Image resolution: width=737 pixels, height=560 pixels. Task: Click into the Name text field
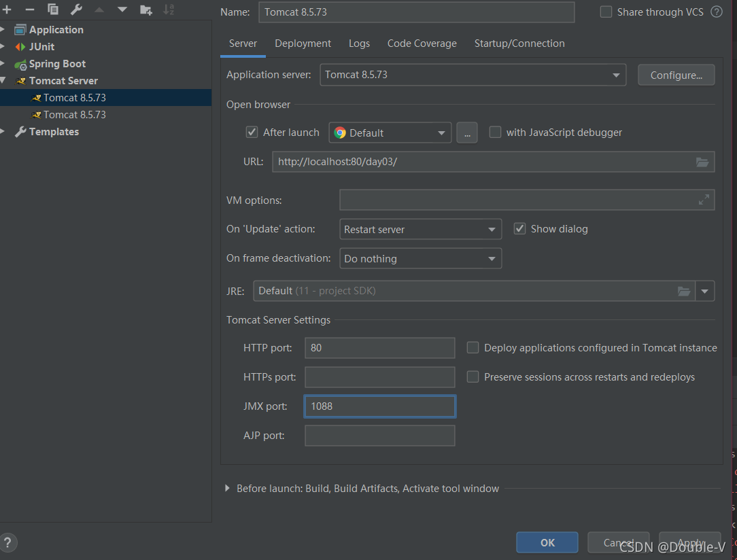pos(417,12)
